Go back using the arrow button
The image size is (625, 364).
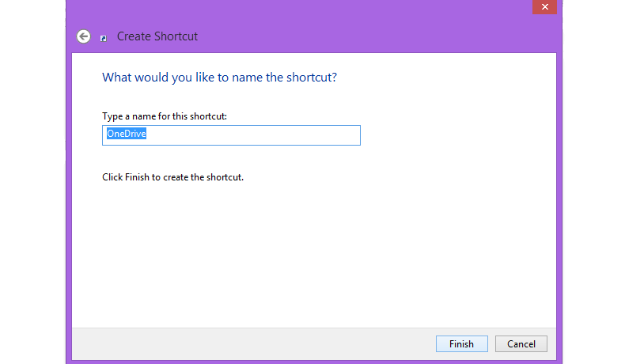click(x=83, y=36)
